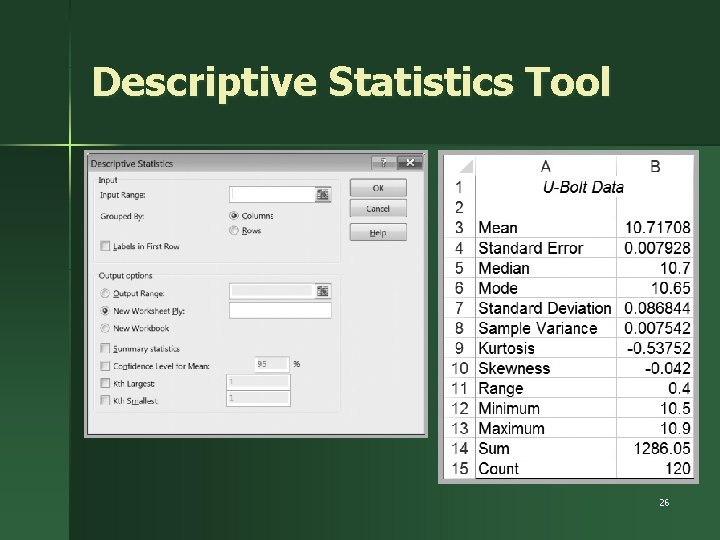
Task: Click the cell showing -0.53752
Action: 655,348
